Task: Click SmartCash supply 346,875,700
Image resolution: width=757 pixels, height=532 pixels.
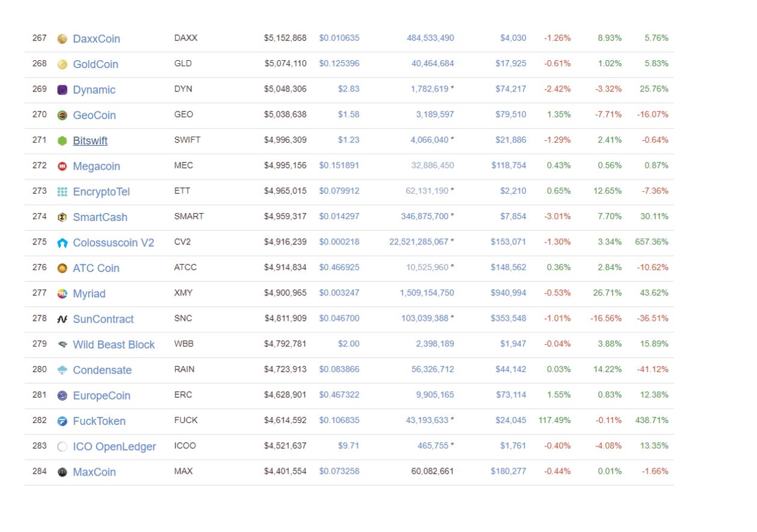Action: (425, 216)
